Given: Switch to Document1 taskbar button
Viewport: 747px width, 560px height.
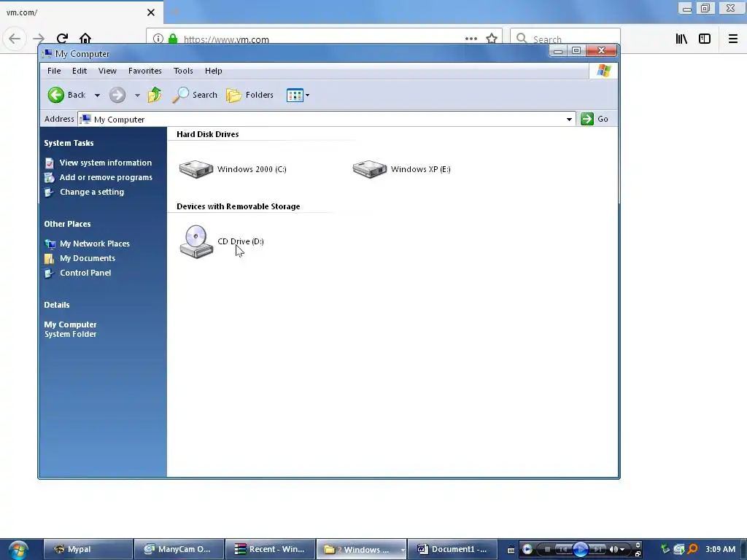Looking at the screenshot, I should click(x=453, y=549).
